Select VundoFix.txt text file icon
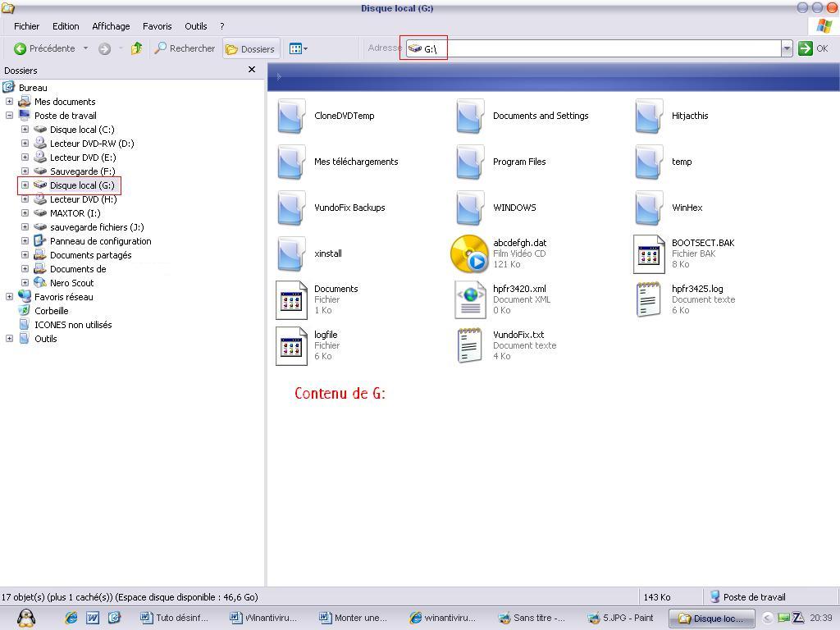The height and width of the screenshot is (630, 840). click(x=470, y=346)
